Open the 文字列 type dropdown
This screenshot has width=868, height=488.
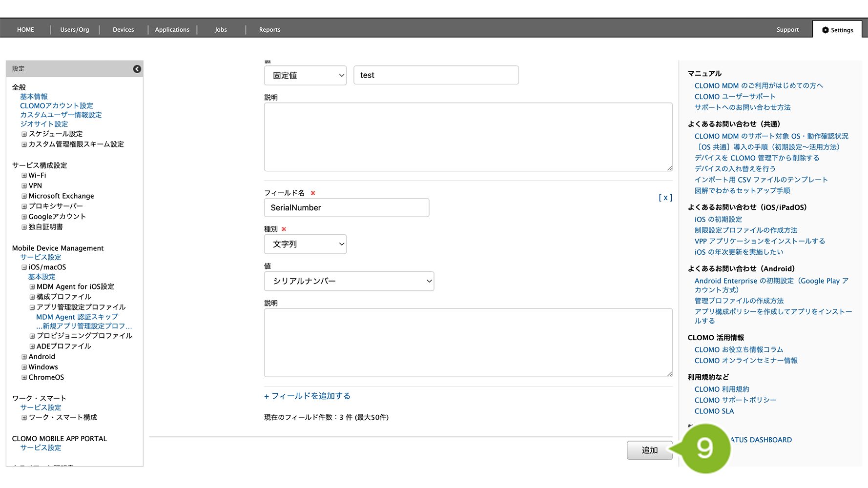click(305, 244)
